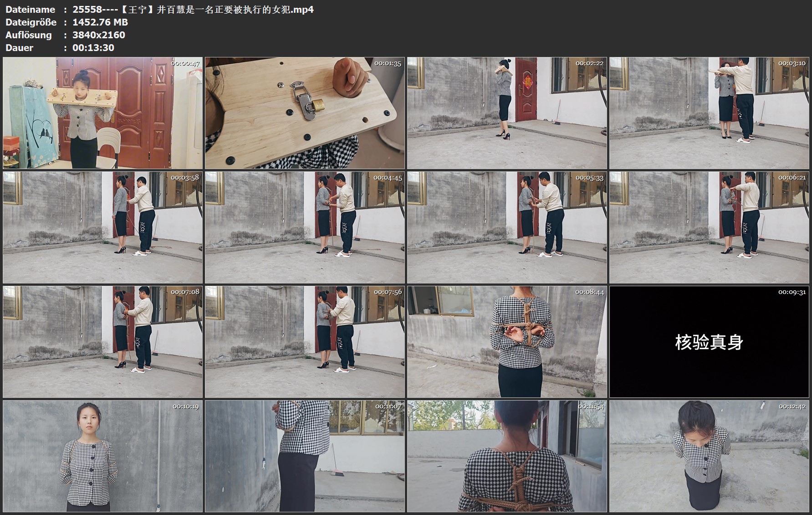Click the frame with timestamp 00:11:54
This screenshot has height=515, width=812.
(507, 456)
